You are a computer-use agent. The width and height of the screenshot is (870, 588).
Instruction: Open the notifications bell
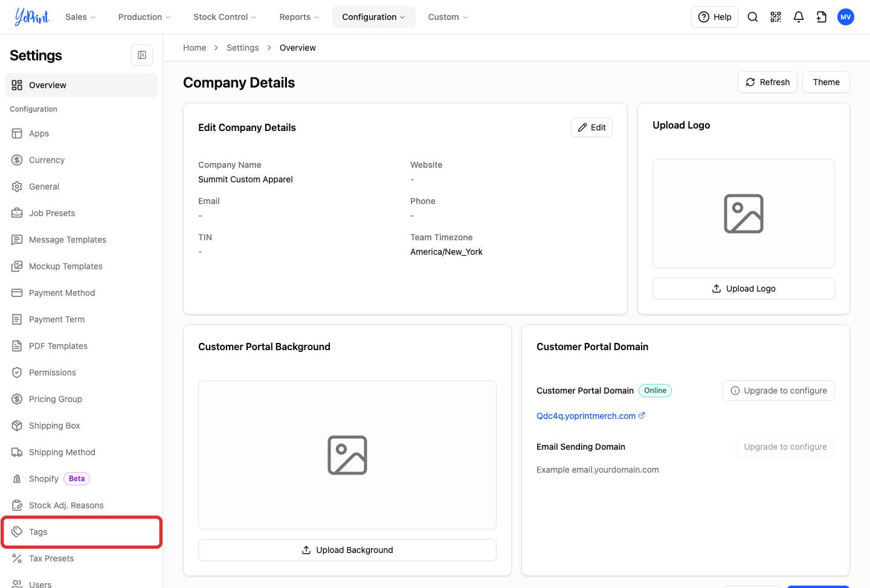(x=799, y=17)
